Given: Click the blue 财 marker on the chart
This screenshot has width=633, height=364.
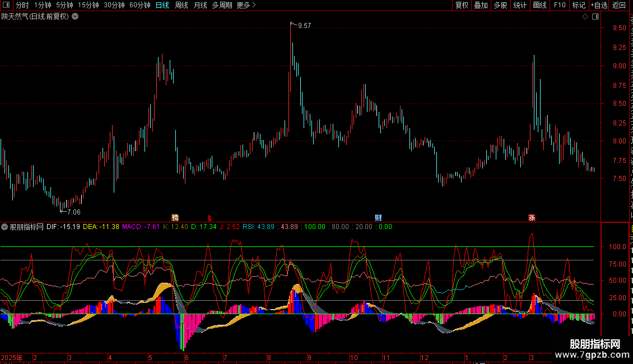Looking at the screenshot, I should point(379,217).
